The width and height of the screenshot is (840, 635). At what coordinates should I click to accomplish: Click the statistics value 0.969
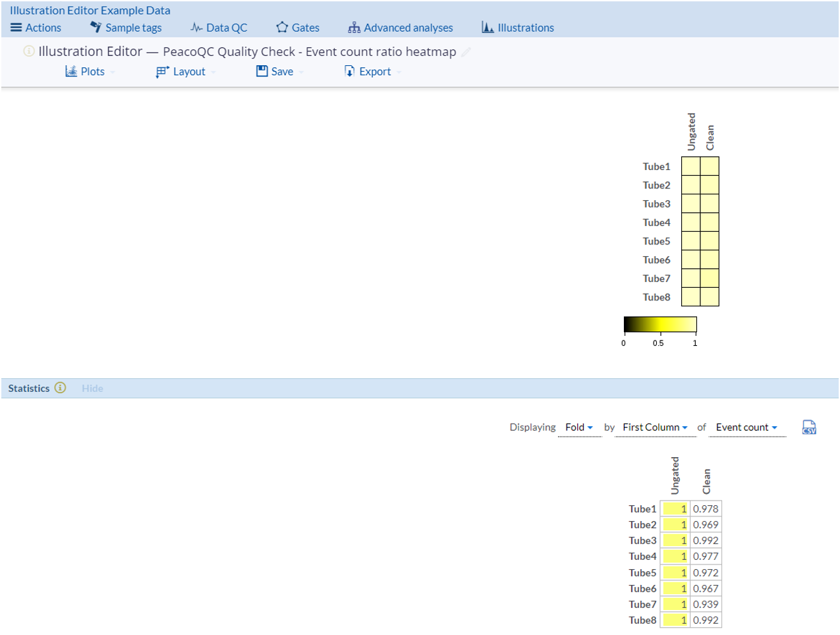(x=706, y=524)
